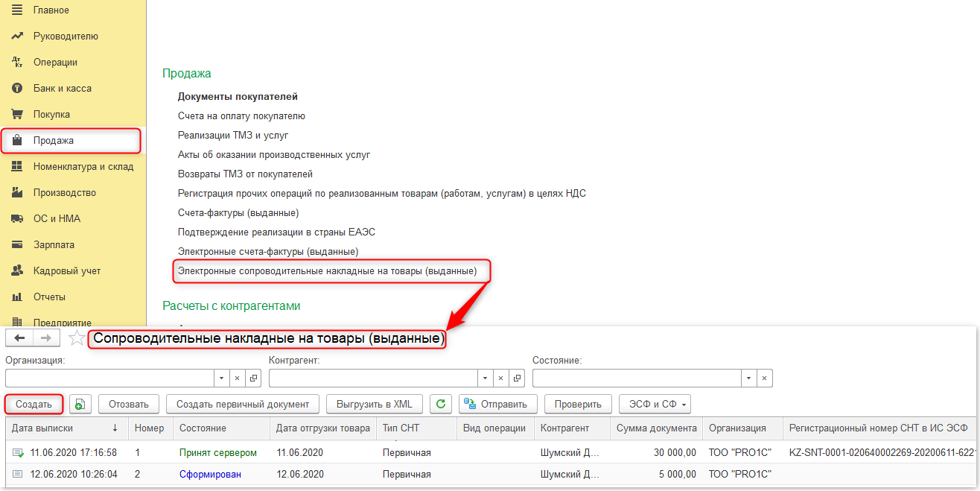This screenshot has width=980, height=491.
Task: Click the Сумма документа column header
Action: (656, 428)
